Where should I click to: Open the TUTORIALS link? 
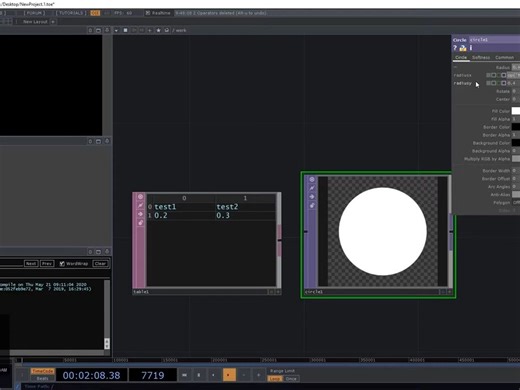click(x=71, y=13)
